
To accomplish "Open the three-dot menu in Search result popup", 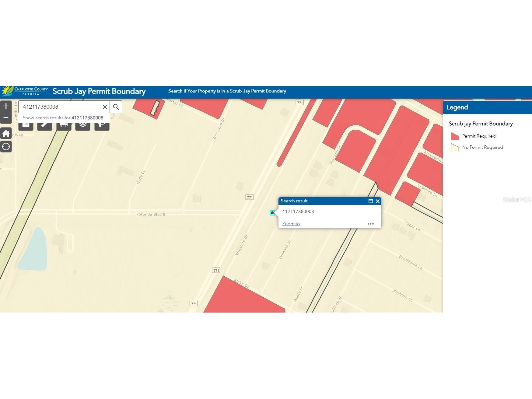I will click(370, 224).
